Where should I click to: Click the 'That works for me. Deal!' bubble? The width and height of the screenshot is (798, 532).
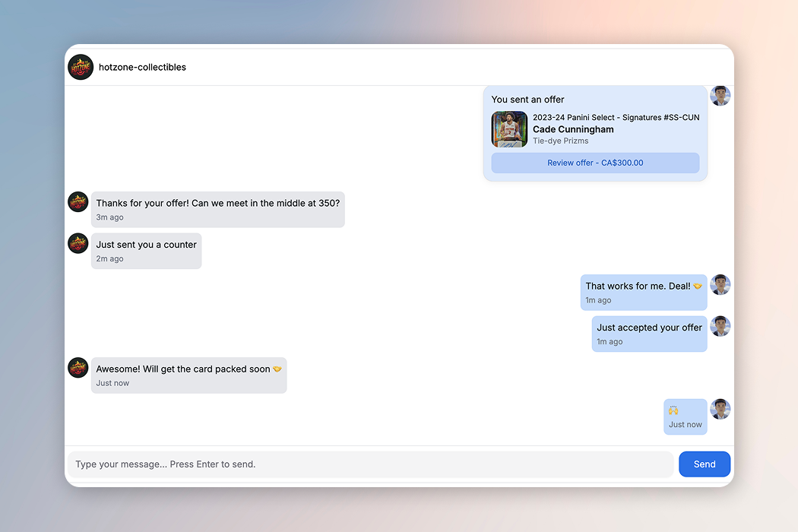click(x=643, y=292)
